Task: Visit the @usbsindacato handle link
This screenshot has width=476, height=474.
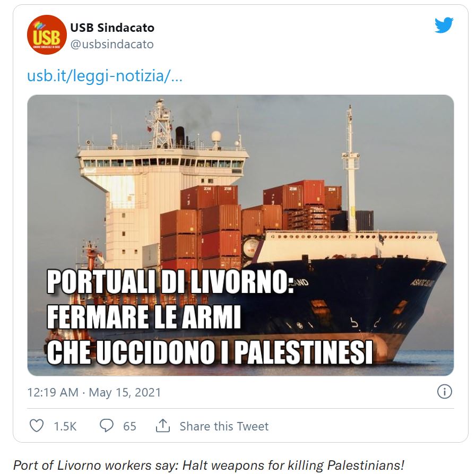Action: (112, 45)
